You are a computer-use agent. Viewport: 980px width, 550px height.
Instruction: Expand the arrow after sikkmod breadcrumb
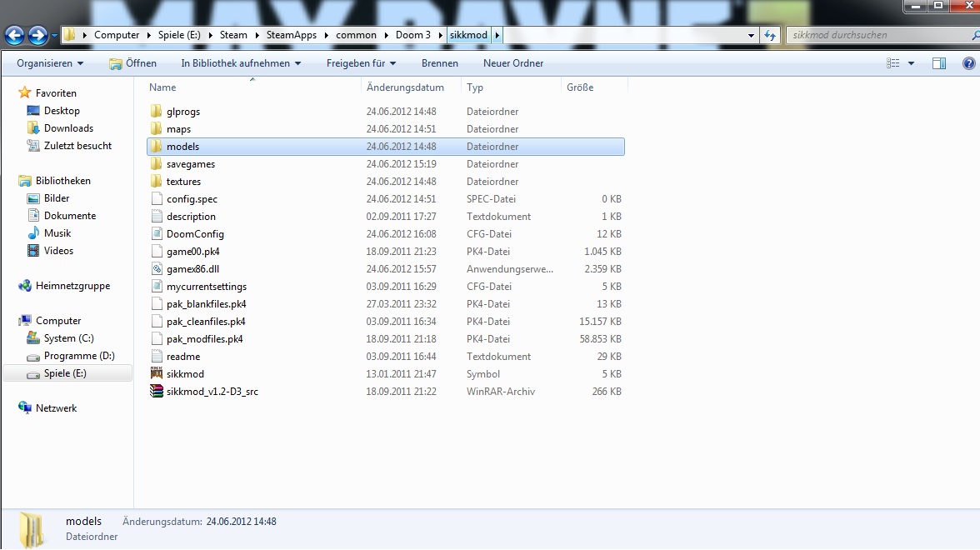[x=497, y=35]
